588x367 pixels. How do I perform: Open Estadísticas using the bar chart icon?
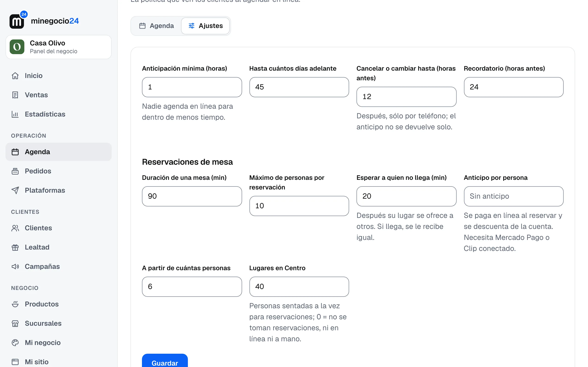click(x=15, y=114)
